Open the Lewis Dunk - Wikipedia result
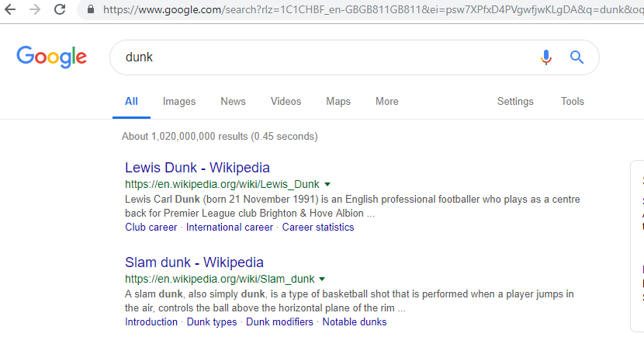The image size is (644, 351). tap(198, 168)
